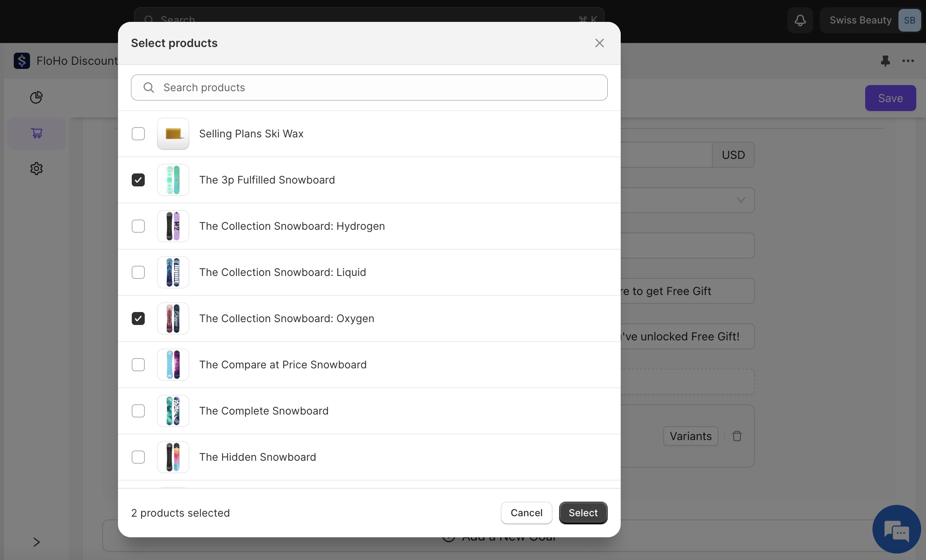Open the Swiss Beauty account menu
This screenshot has width=926, height=560.
click(870, 20)
